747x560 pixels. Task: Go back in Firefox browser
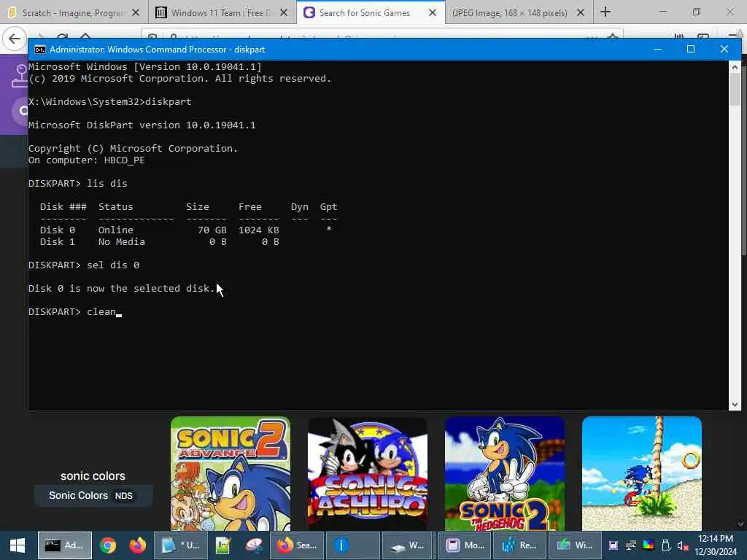[15, 39]
